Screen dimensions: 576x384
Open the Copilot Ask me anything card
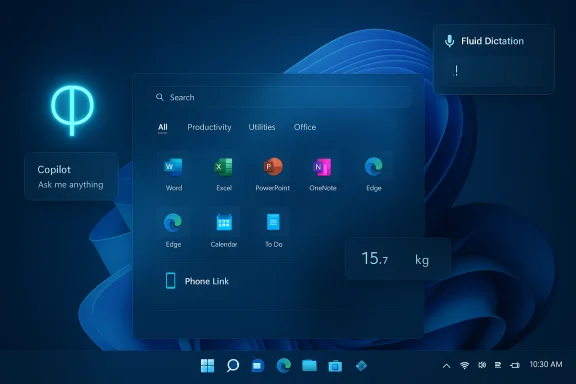[x=71, y=177]
